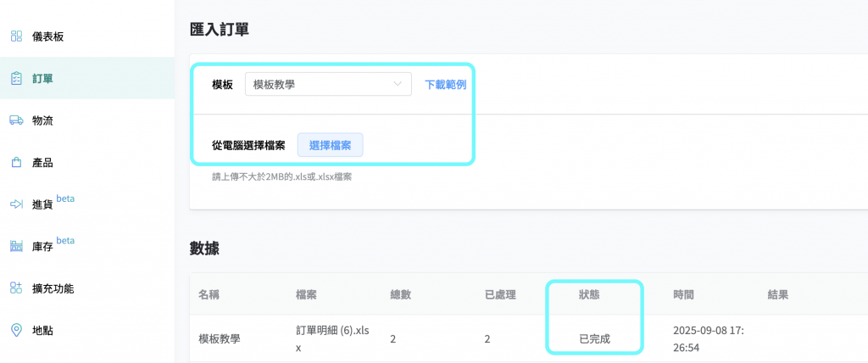The width and height of the screenshot is (868, 363).
Task: Open 擴充功能 sidebar entry
Action: point(53,288)
